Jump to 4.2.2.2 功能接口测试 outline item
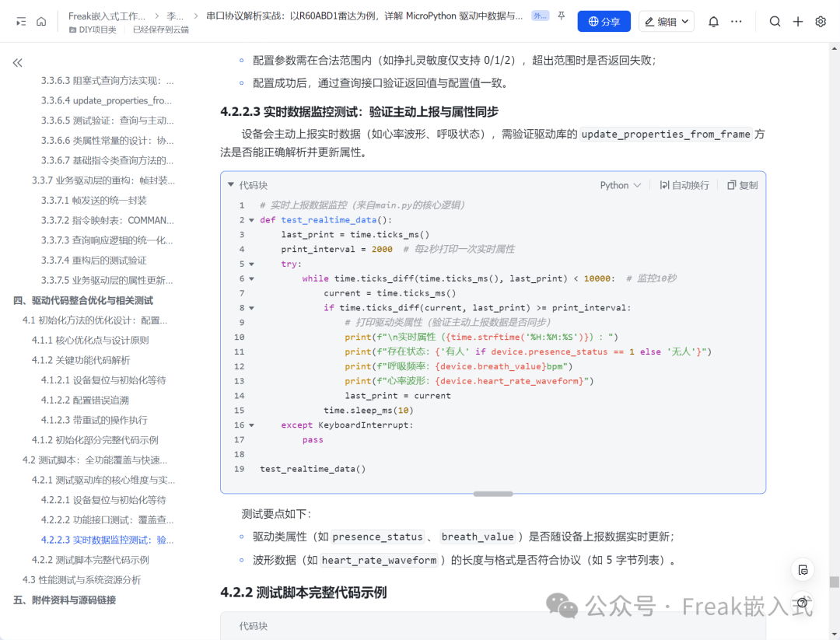840x640 pixels. 107,520
